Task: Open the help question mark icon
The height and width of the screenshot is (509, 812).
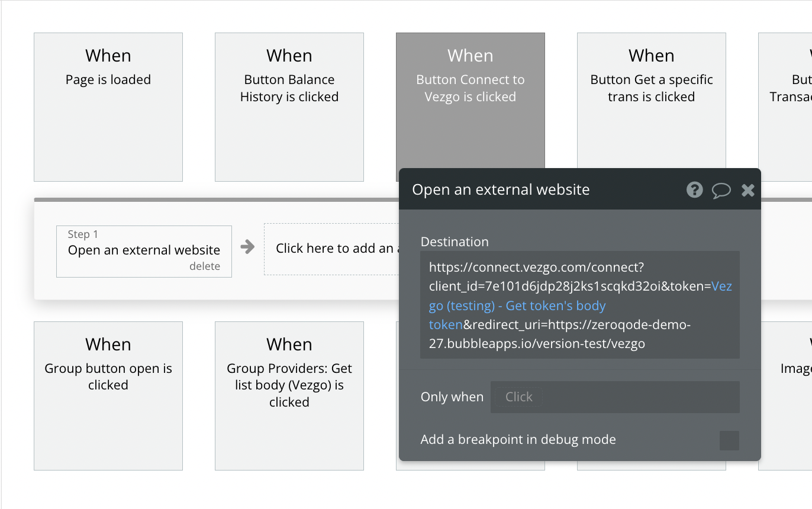Action: coord(694,190)
